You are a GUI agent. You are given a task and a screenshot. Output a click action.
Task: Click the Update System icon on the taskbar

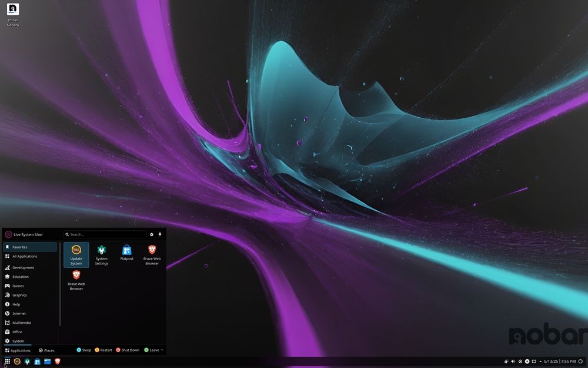[x=18, y=362]
